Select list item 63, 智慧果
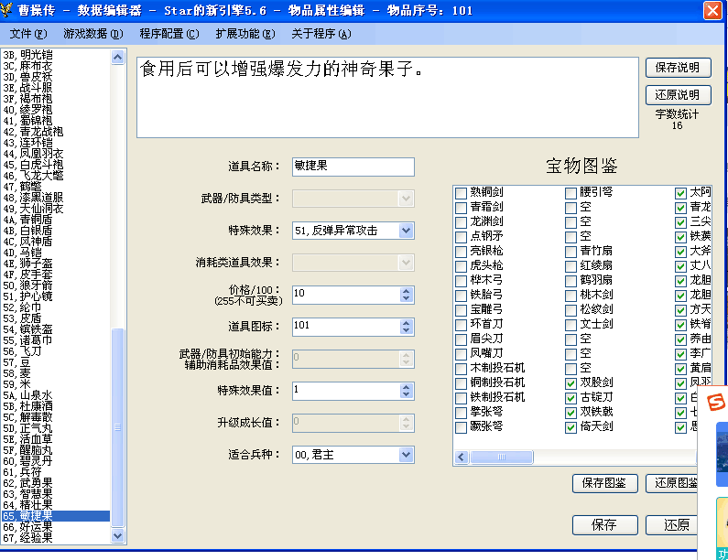This screenshot has height=560, width=728. 56,494
